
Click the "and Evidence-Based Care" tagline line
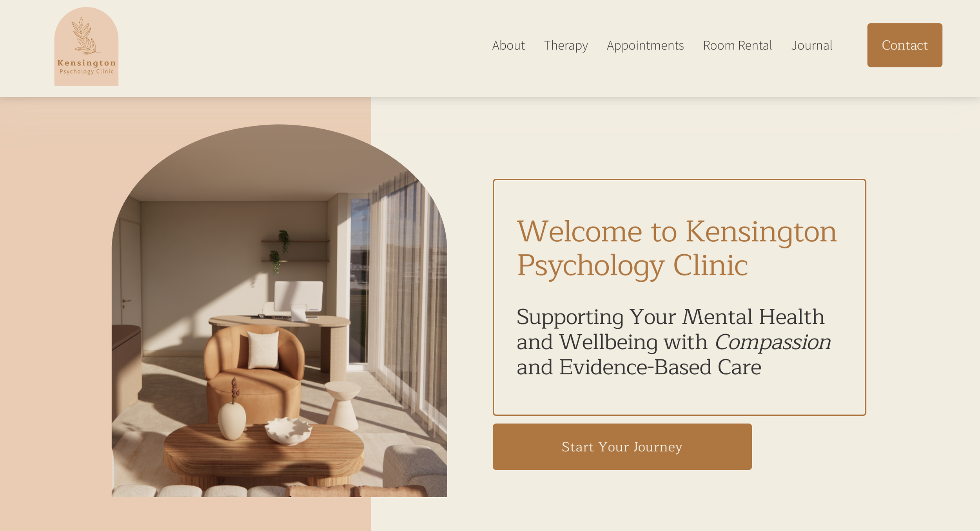639,367
